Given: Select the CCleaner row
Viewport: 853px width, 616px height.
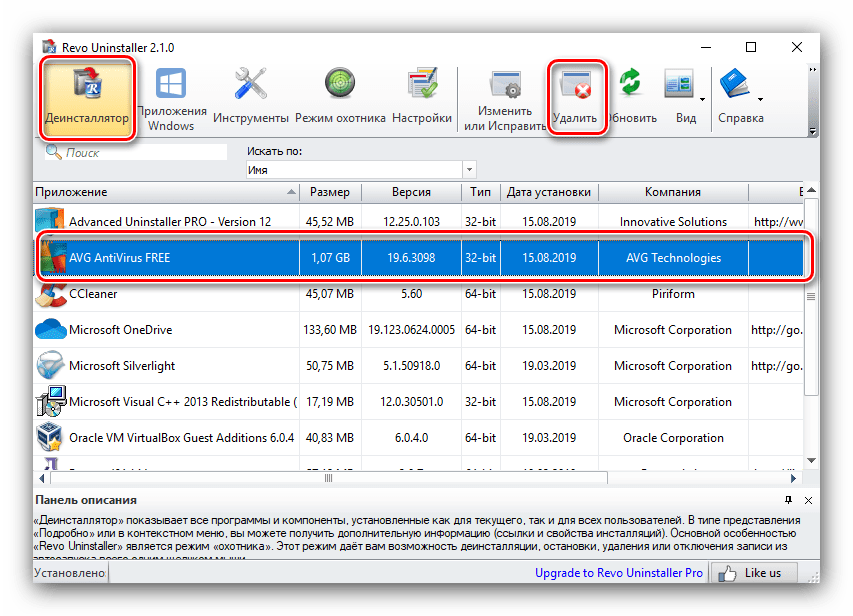Looking at the screenshot, I should click(x=418, y=294).
